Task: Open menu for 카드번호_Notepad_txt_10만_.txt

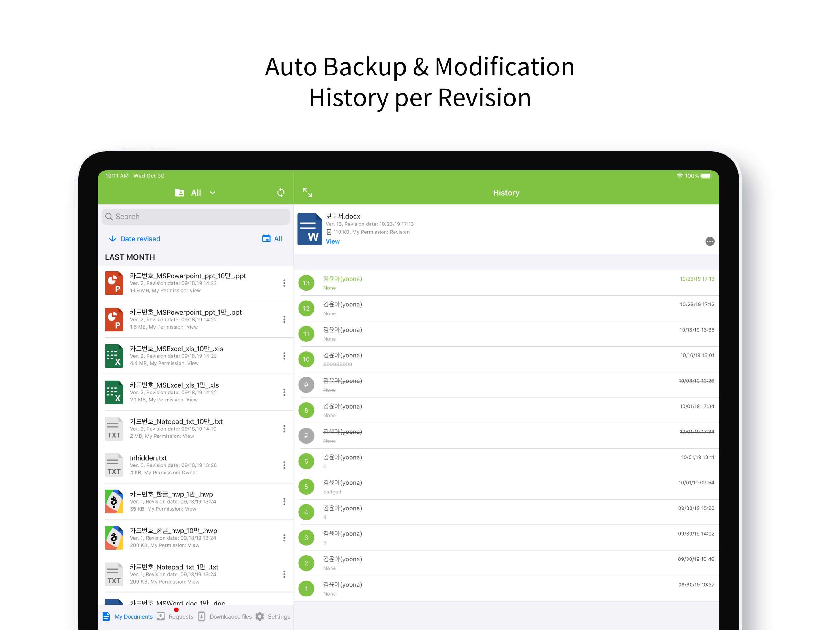Action: (x=284, y=429)
